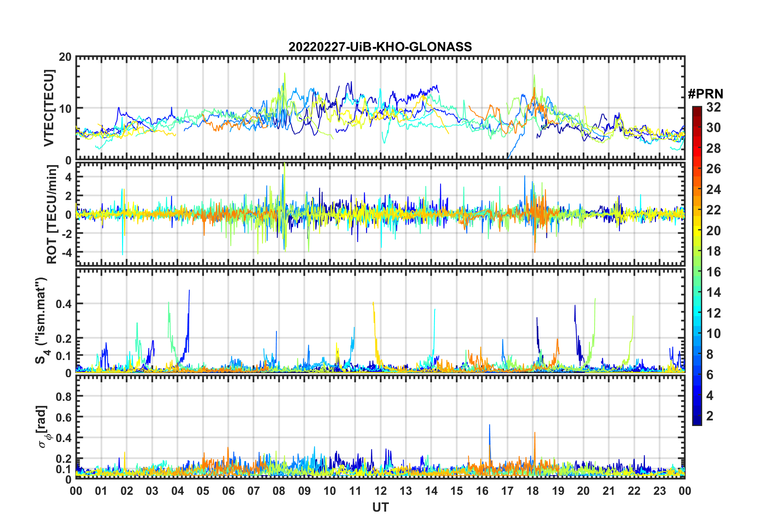Click the colorbar at PRN 2 dark blue
Screen dimensions: 761x532
697,416
